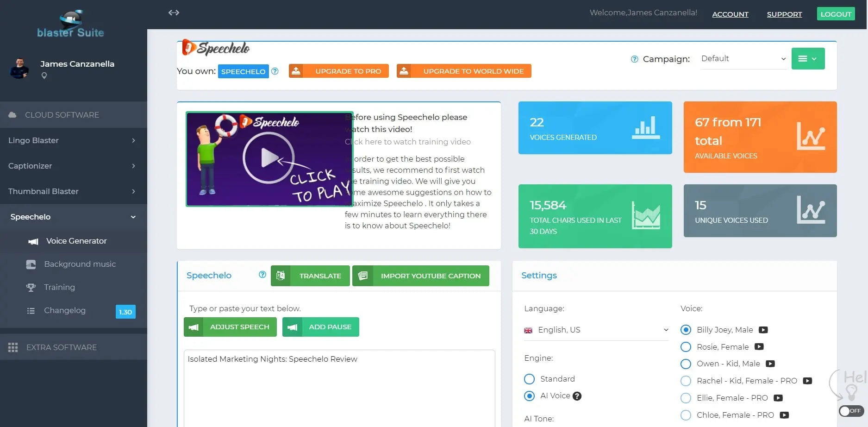
Task: Choose the AI Voice engine option
Action: tap(529, 396)
